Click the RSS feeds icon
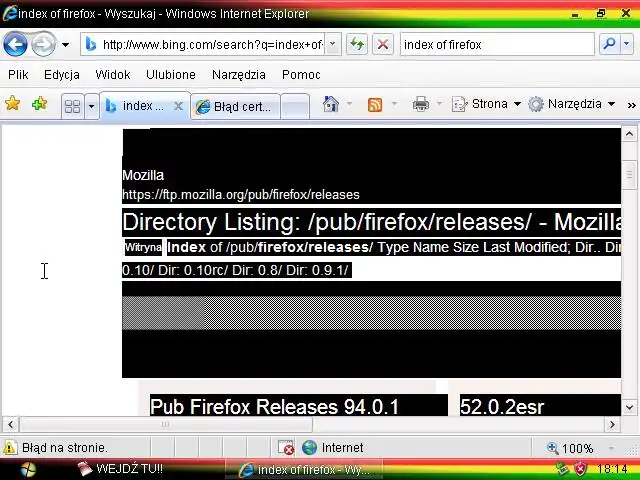640x480 pixels. tap(375, 104)
